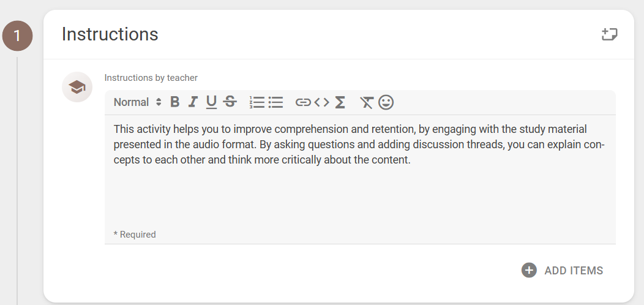Click the step 1 circle marker
644x305 pixels.
pos(17,36)
